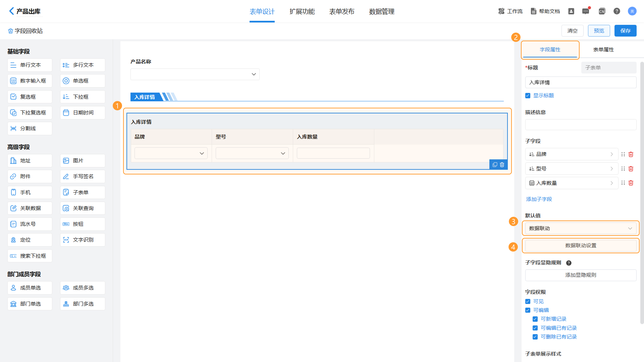Click the back arrow beside 产品出库

pyautogui.click(x=11, y=11)
